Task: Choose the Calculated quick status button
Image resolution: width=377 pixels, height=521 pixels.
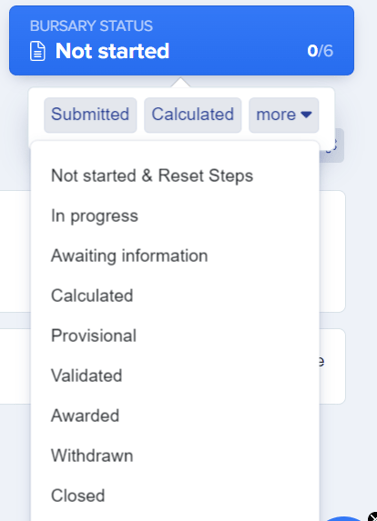Action: click(x=193, y=115)
